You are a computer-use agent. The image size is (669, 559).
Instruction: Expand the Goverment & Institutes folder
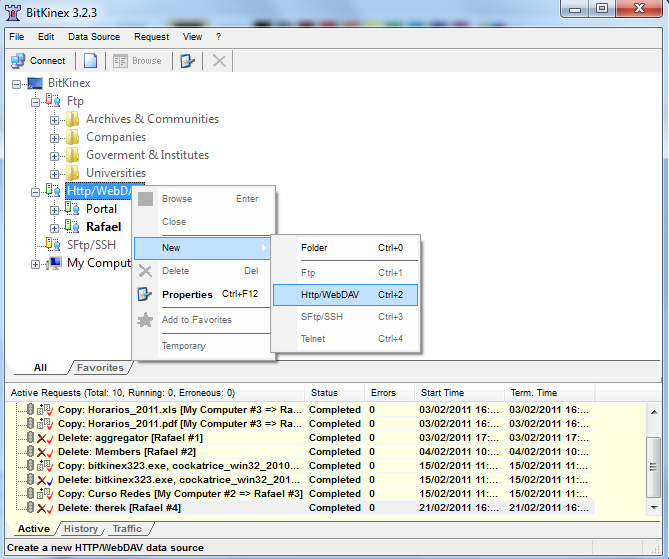(54, 156)
